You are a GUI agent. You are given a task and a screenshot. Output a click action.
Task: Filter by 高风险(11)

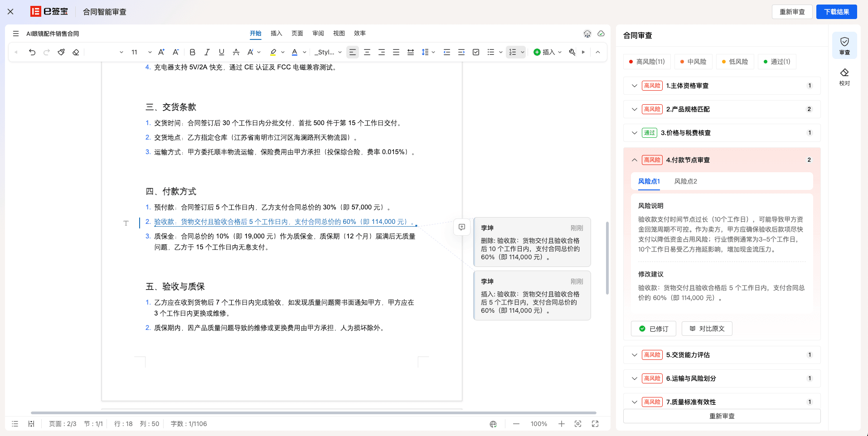[647, 62]
